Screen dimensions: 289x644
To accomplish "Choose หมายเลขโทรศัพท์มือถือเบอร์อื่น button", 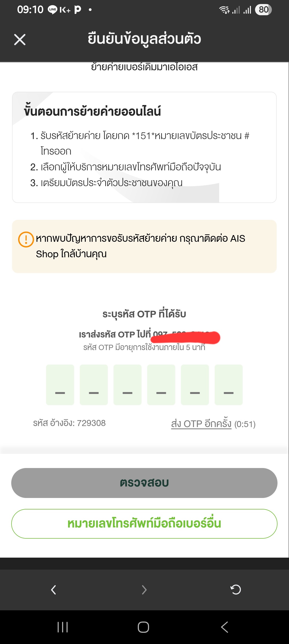I will tap(144, 524).
